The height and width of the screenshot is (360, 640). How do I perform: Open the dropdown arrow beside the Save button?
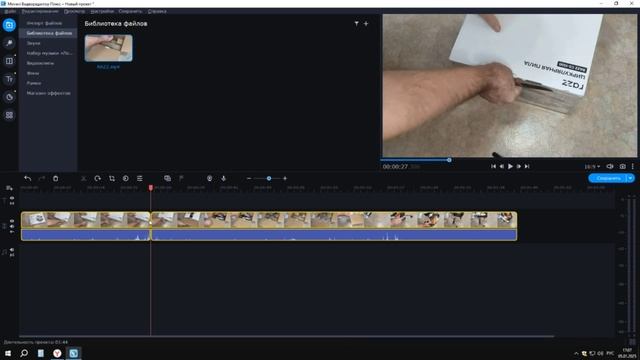click(x=631, y=178)
